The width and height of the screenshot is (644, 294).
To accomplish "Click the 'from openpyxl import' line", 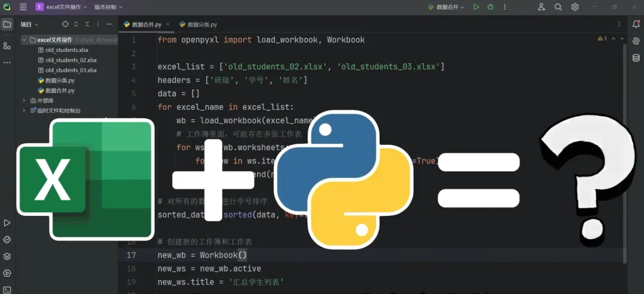I will [261, 40].
